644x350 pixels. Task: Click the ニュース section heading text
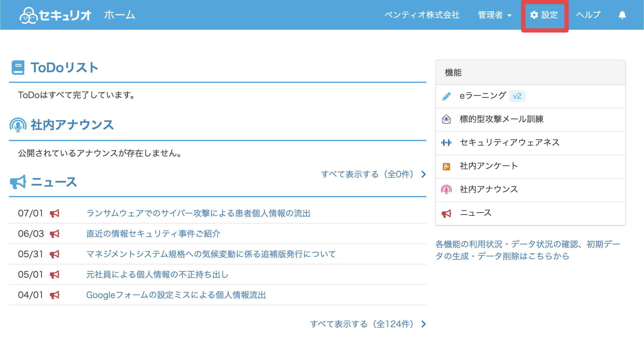coord(54,182)
